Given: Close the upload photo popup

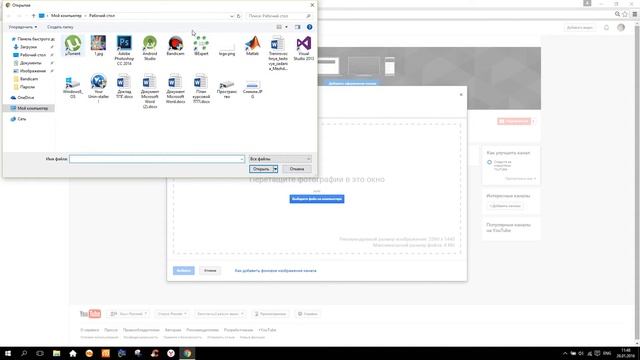Looking at the screenshot, I should point(461,94).
